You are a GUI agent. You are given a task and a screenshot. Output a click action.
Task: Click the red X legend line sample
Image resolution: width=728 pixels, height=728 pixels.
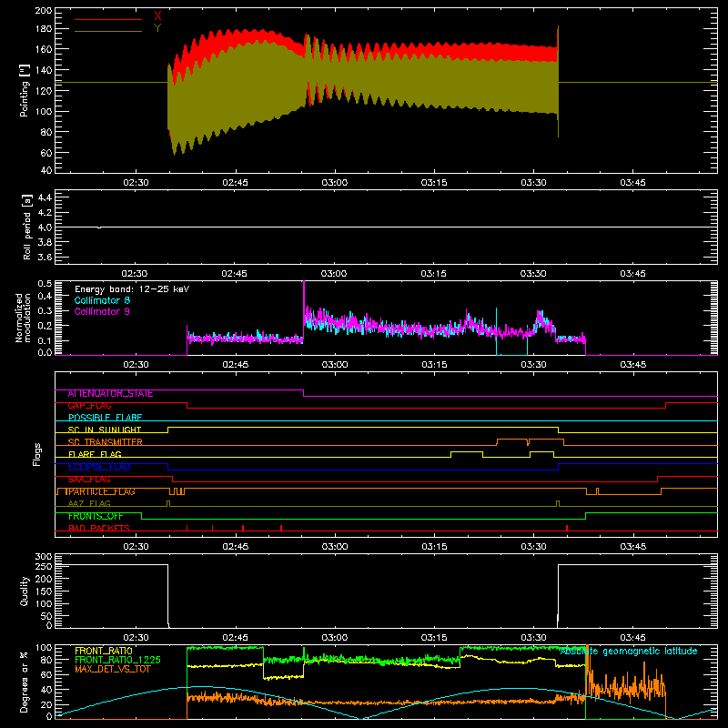[x=108, y=19]
